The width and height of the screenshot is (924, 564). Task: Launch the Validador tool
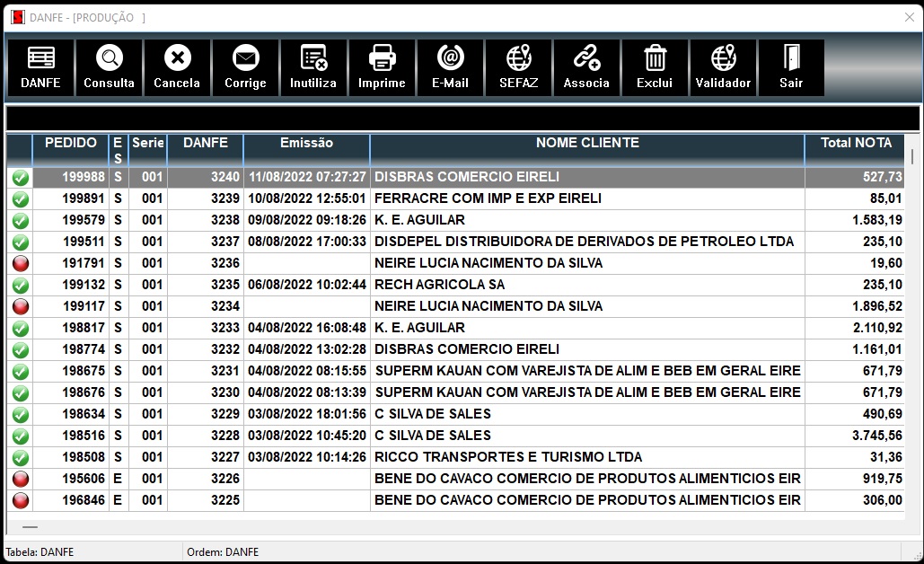point(723,67)
